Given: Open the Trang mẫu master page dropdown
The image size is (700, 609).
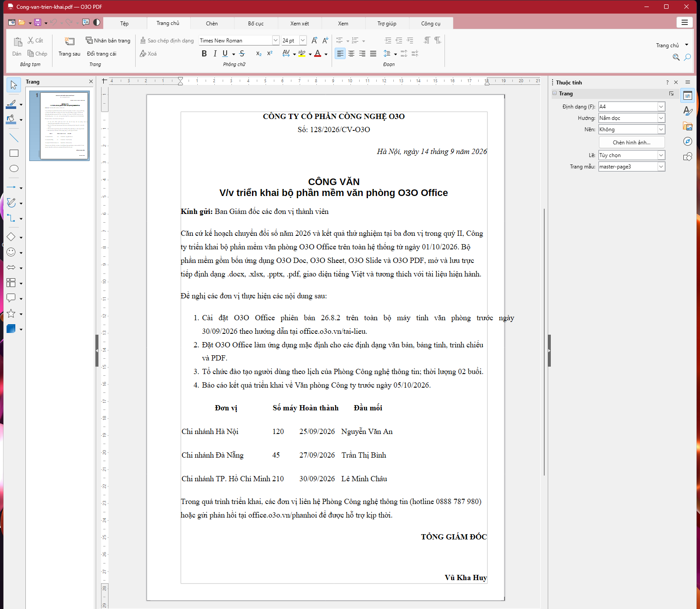Looking at the screenshot, I should 661,166.
